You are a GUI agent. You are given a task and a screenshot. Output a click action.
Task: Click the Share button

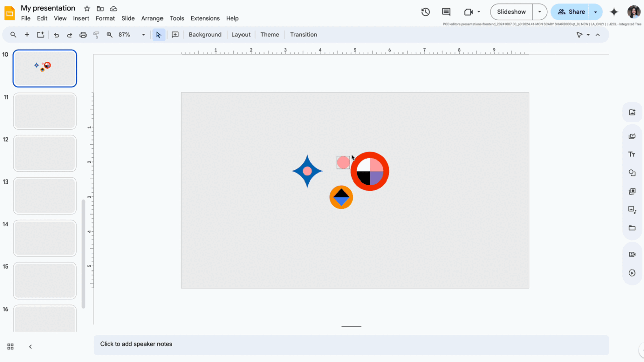pyautogui.click(x=571, y=12)
